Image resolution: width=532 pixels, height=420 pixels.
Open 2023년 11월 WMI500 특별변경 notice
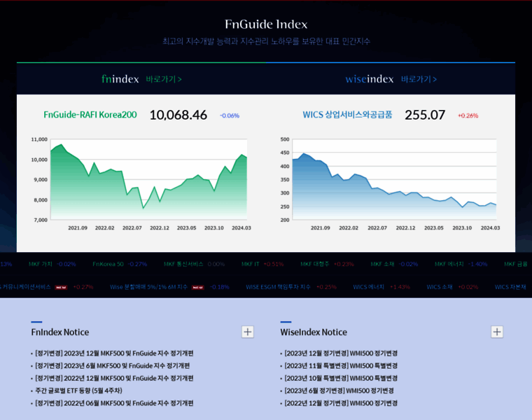[341, 365]
